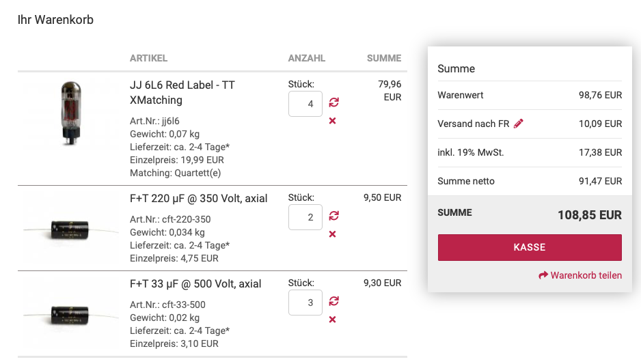Select quantity input for F+T 33 µF
This screenshot has width=641, height=364.
tap(305, 303)
